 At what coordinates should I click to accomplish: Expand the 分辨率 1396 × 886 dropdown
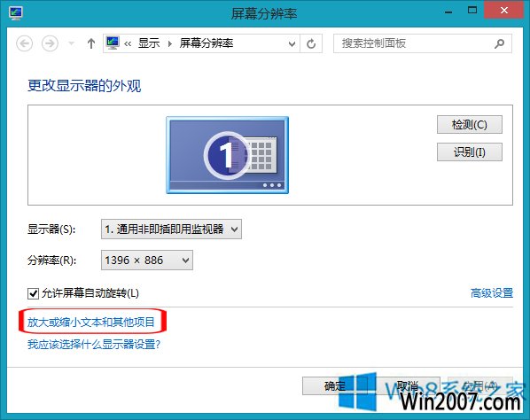[147, 261]
